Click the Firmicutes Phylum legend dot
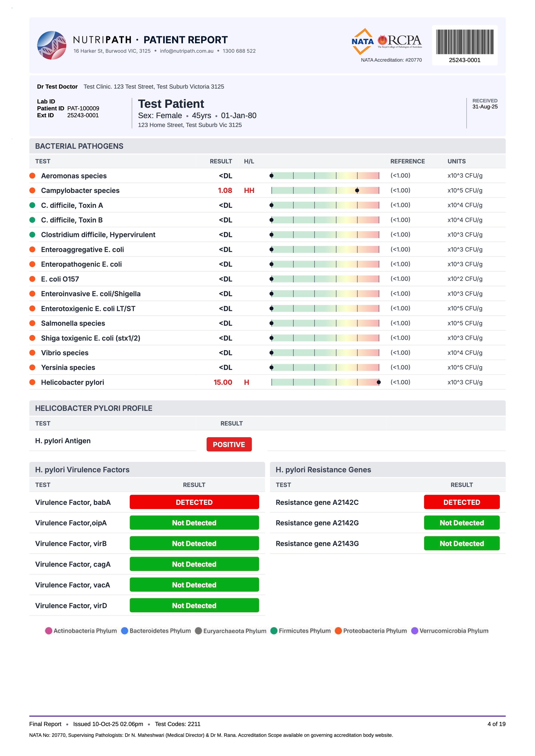The height and width of the screenshot is (756, 535). pos(274,631)
